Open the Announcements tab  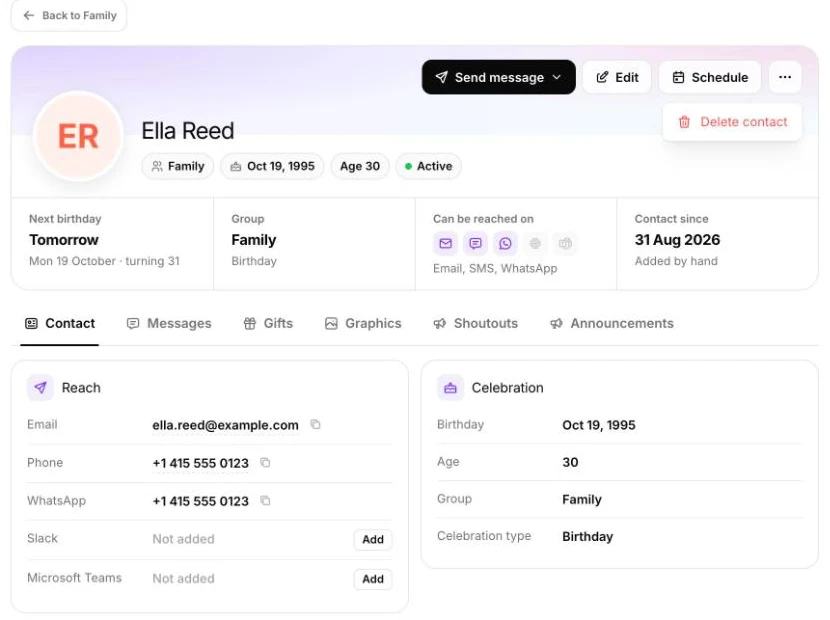click(x=611, y=324)
